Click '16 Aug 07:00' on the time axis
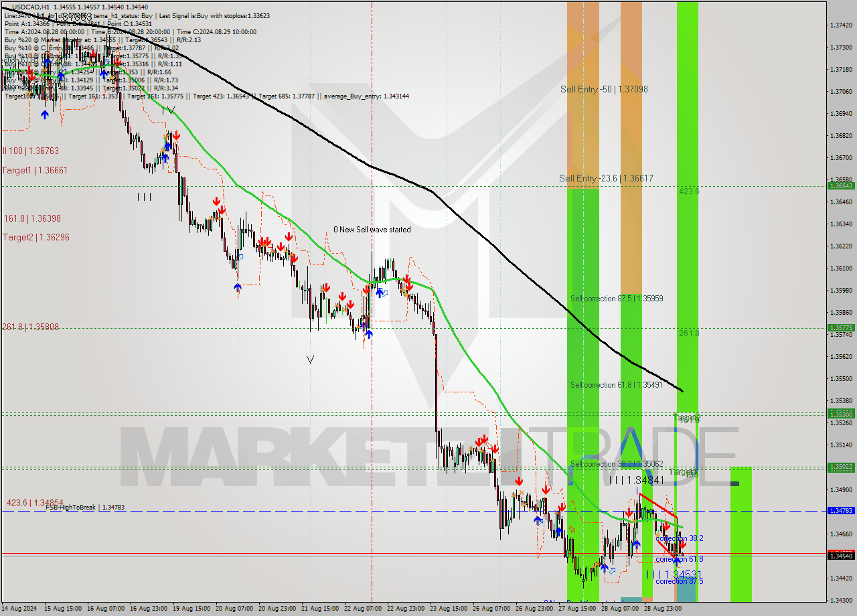 point(105,609)
